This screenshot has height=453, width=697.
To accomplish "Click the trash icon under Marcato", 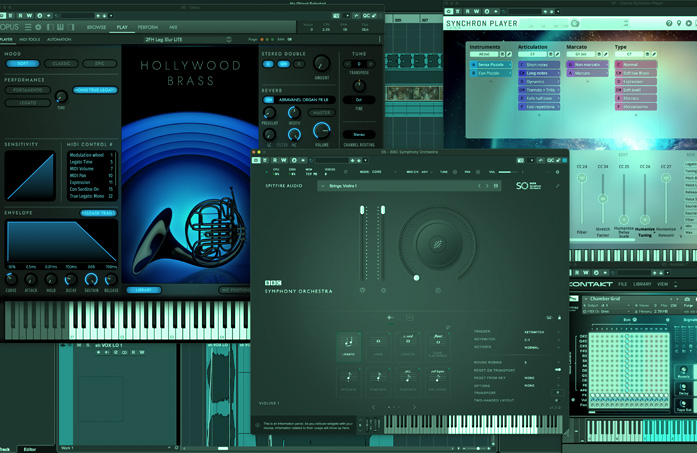I will coord(599,54).
